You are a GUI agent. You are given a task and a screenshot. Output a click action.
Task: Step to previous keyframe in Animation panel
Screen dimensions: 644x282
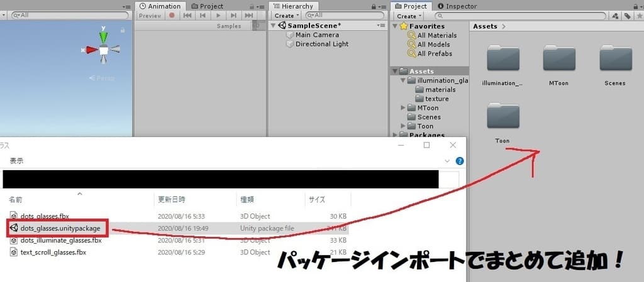point(203,16)
